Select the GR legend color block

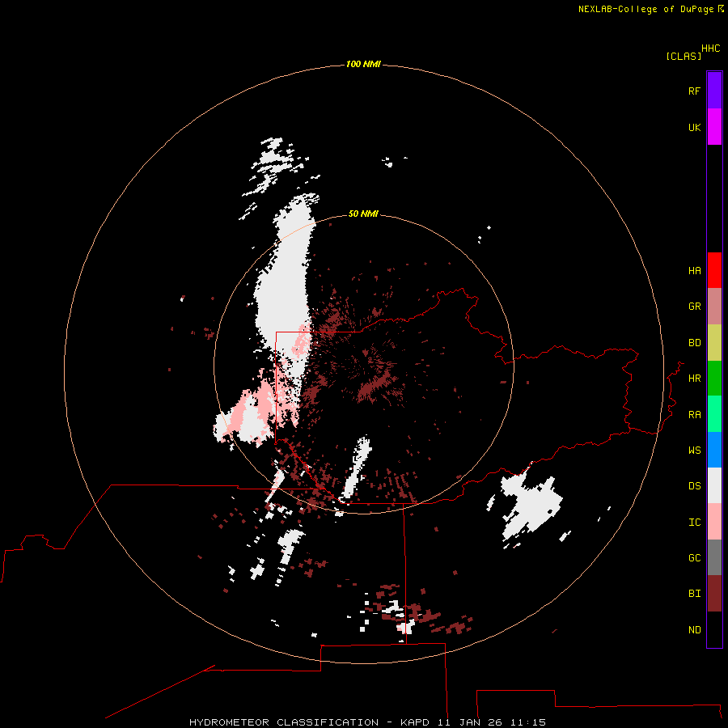pyautogui.click(x=714, y=307)
